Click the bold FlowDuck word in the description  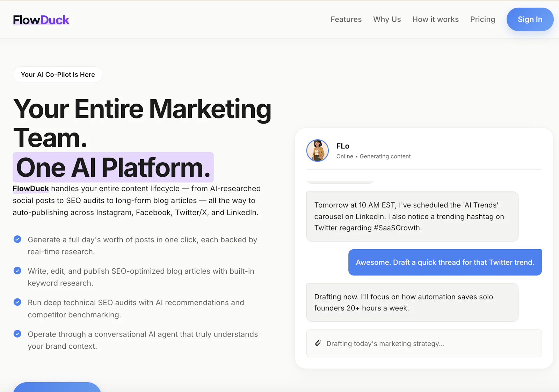[x=31, y=188]
